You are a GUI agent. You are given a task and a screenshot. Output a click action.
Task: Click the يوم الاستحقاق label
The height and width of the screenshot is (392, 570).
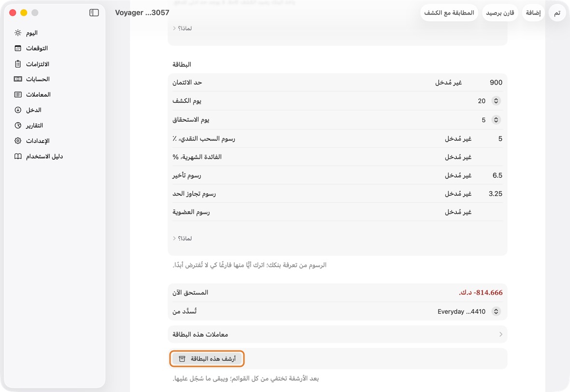191,120
